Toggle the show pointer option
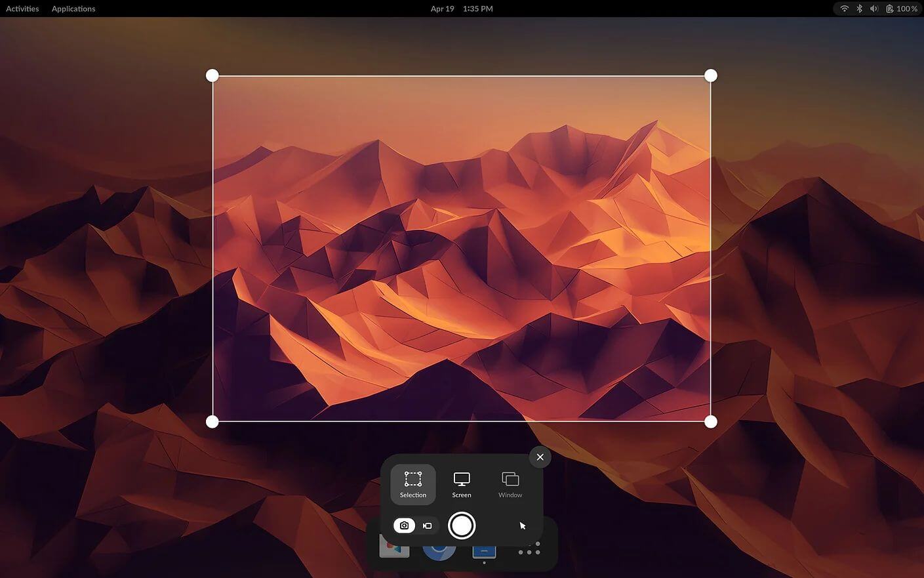Screen dimensions: 924x578 click(x=521, y=525)
